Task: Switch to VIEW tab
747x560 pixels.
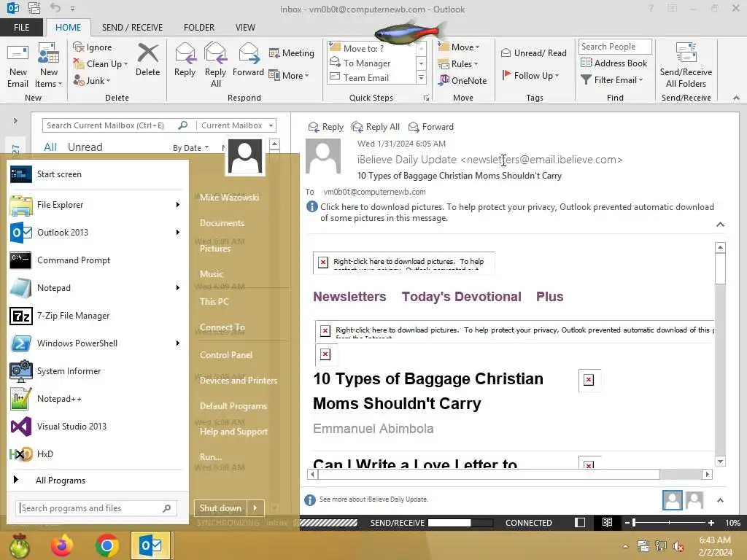Action: [245, 28]
